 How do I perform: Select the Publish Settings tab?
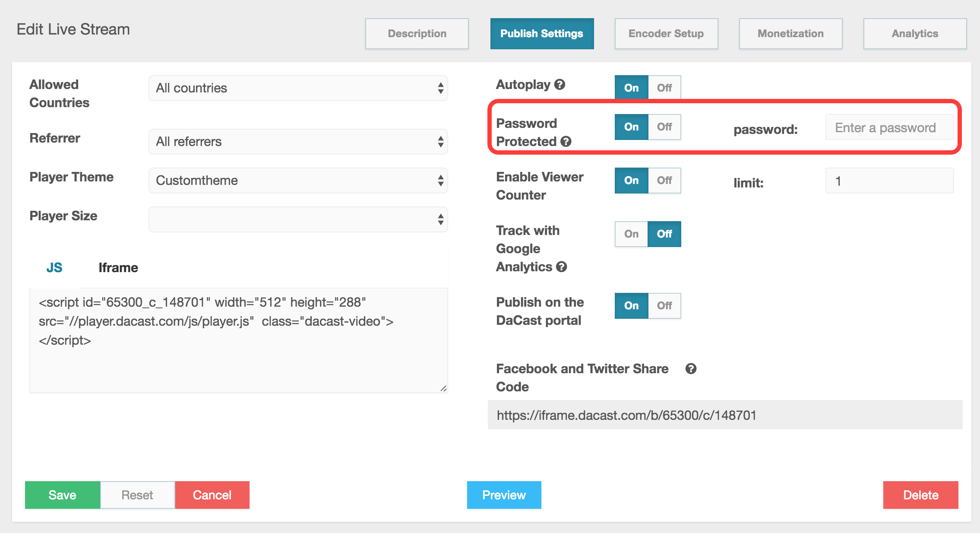[542, 34]
